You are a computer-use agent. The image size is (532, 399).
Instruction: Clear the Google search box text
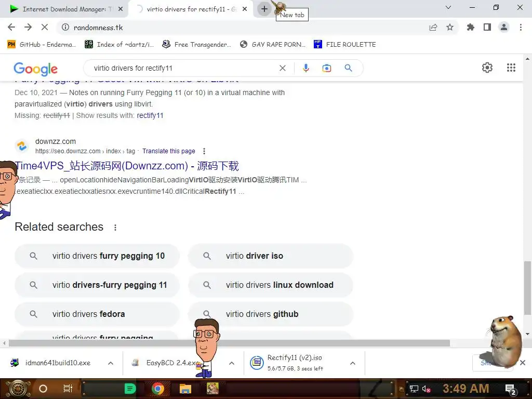(x=282, y=68)
